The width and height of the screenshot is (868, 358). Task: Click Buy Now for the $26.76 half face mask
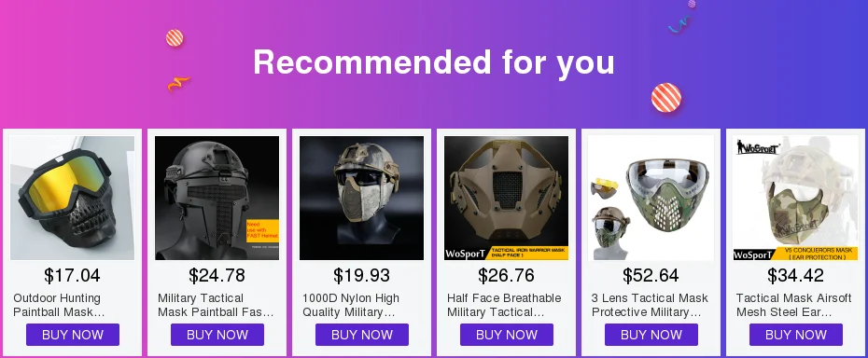507,335
